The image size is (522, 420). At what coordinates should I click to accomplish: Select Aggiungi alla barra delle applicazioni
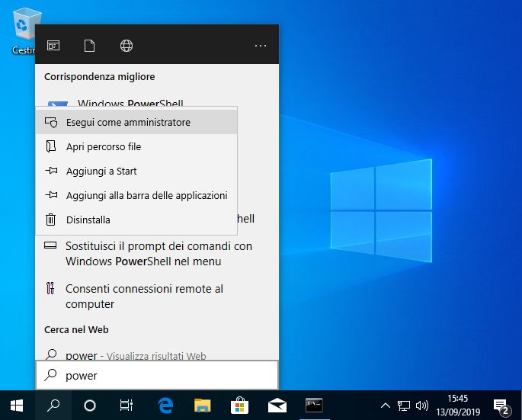point(136,195)
